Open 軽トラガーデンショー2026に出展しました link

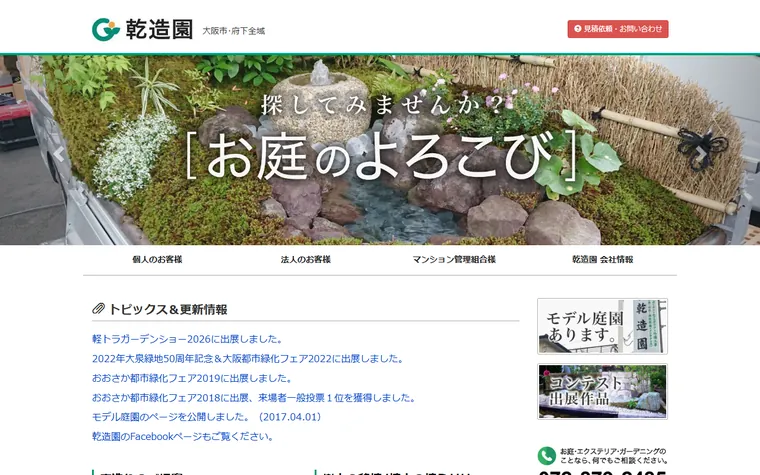click(x=188, y=339)
